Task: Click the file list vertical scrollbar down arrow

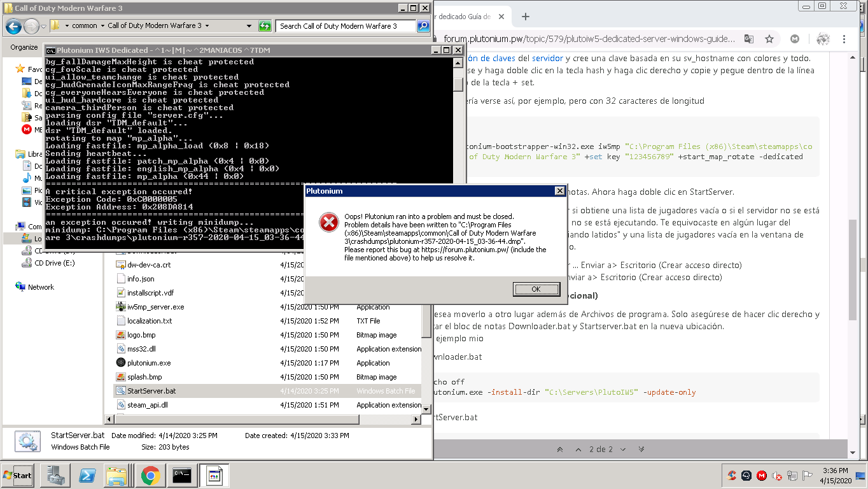Action: [x=426, y=409]
